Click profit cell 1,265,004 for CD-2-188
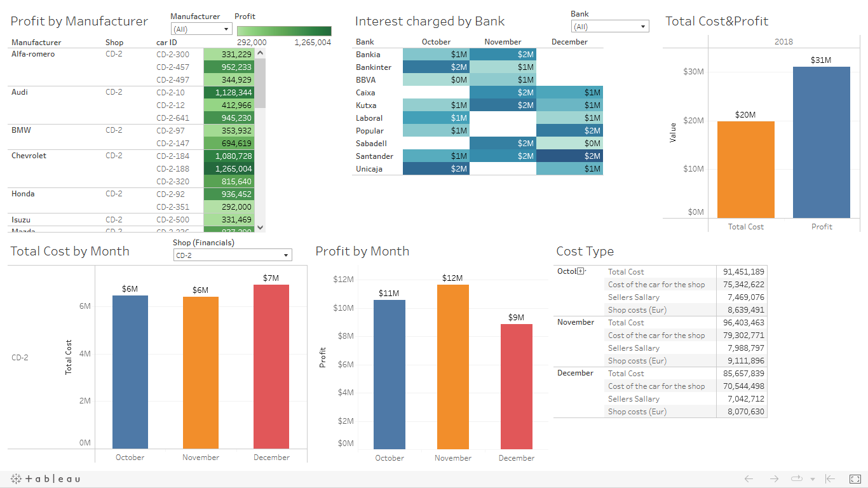868x488 pixels. click(229, 169)
